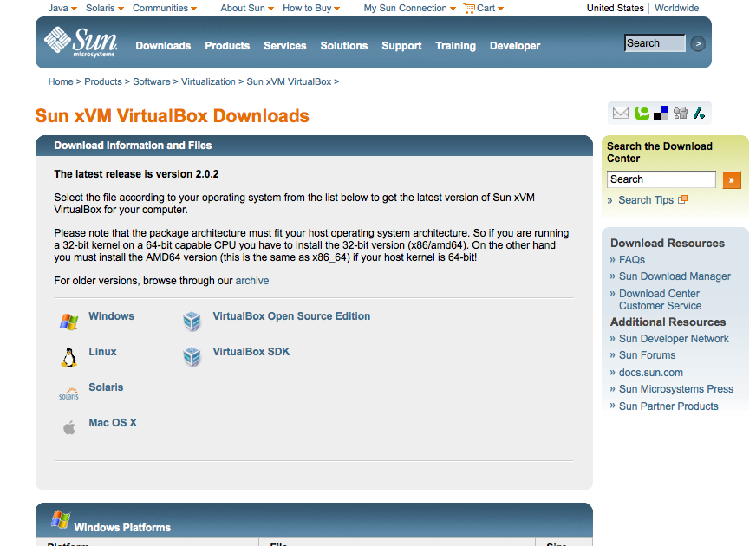Click the Products breadcrumb link
756x546 pixels.
tap(103, 81)
